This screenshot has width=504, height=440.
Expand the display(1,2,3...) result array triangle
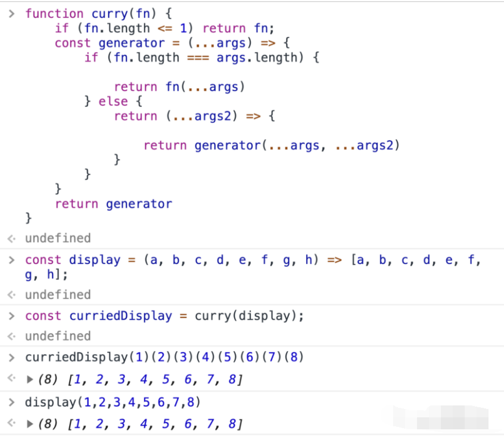pos(30,424)
